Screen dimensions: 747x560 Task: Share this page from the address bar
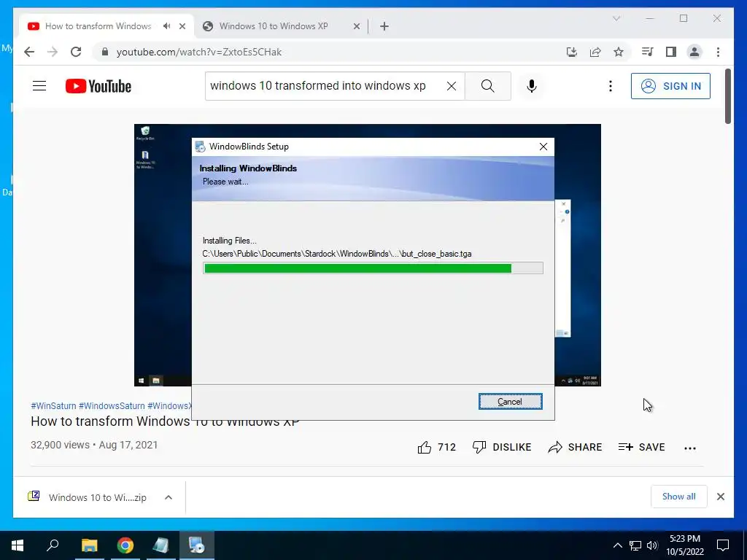(595, 52)
